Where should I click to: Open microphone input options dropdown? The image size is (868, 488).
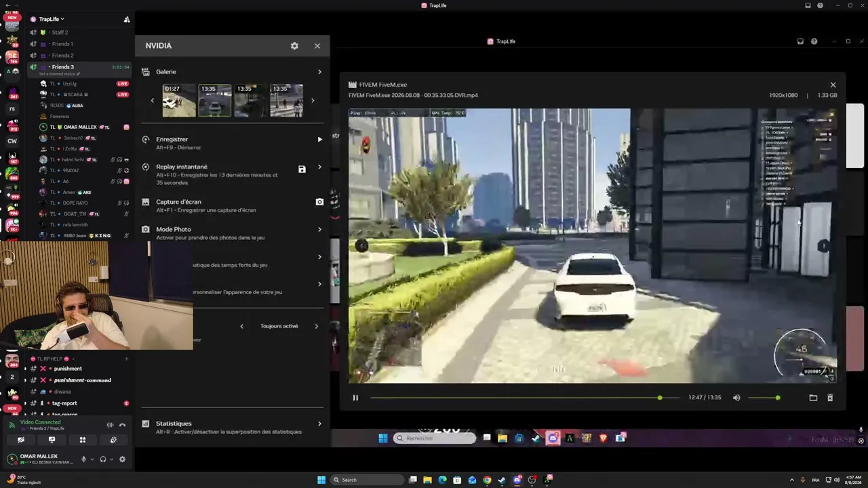tap(92, 460)
